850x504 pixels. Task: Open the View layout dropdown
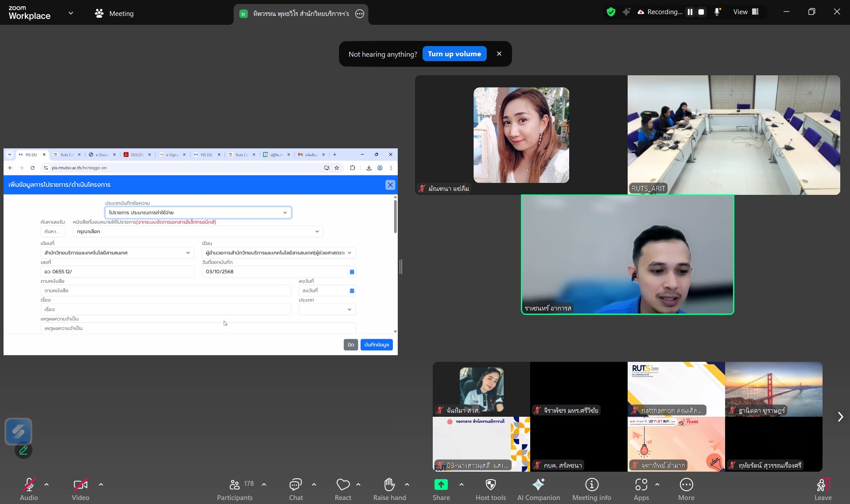pos(746,12)
